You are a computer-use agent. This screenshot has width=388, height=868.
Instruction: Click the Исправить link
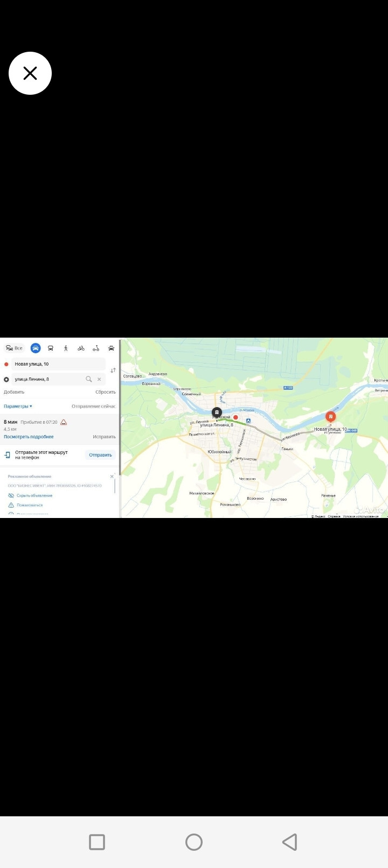[104, 437]
